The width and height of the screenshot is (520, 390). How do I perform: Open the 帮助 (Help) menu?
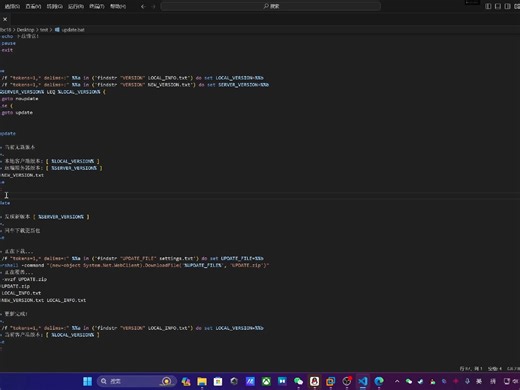point(118,6)
